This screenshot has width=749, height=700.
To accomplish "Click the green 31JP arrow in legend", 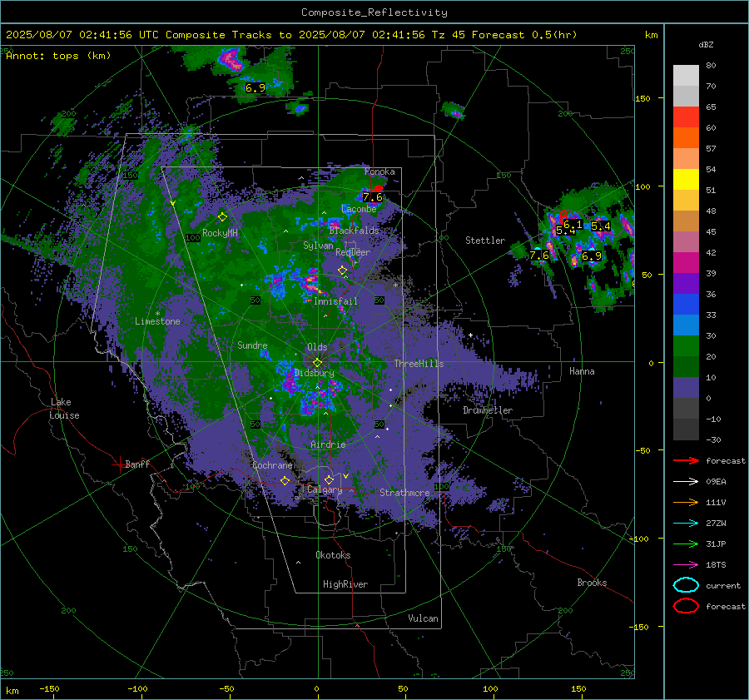I will coord(686,544).
